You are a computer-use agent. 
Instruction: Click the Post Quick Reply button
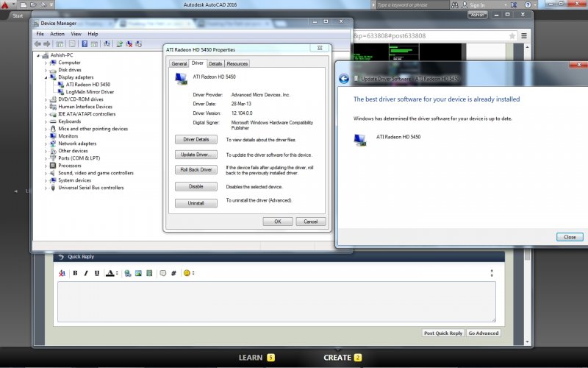pos(443,333)
